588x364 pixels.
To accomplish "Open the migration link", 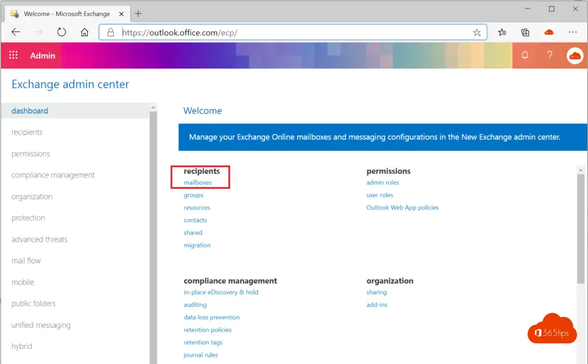I will tap(198, 245).
